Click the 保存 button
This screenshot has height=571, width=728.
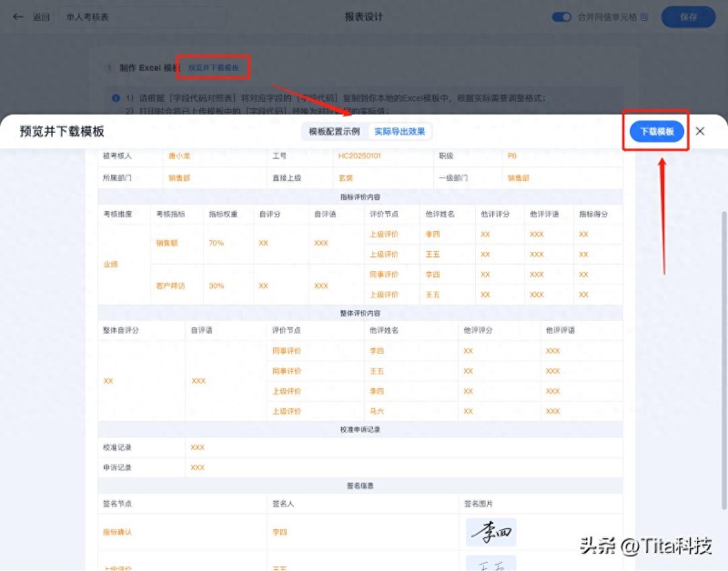[x=688, y=17]
